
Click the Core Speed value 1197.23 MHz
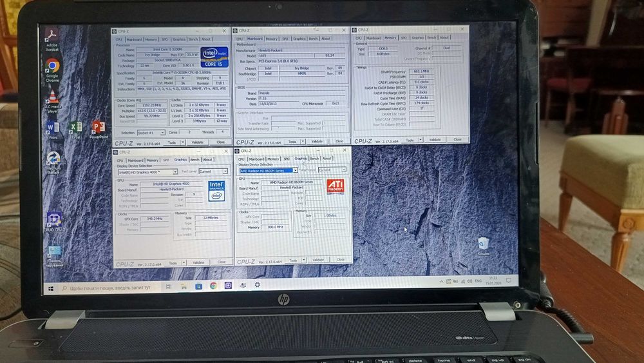(x=151, y=106)
